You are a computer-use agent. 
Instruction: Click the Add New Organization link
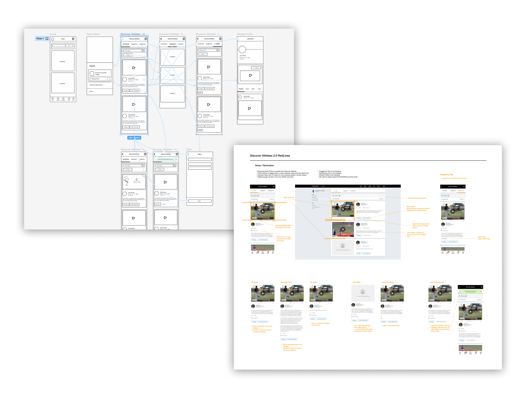click(96, 85)
